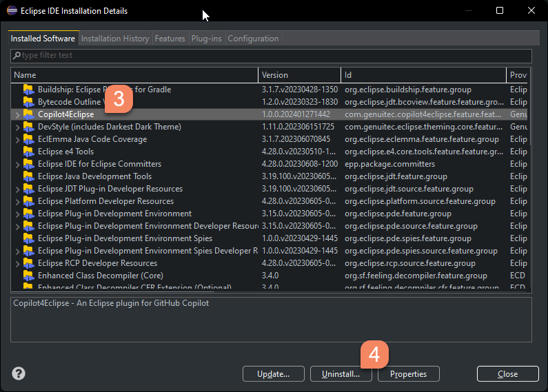Open the Installation History tab
The width and height of the screenshot is (548, 392).
(115, 39)
